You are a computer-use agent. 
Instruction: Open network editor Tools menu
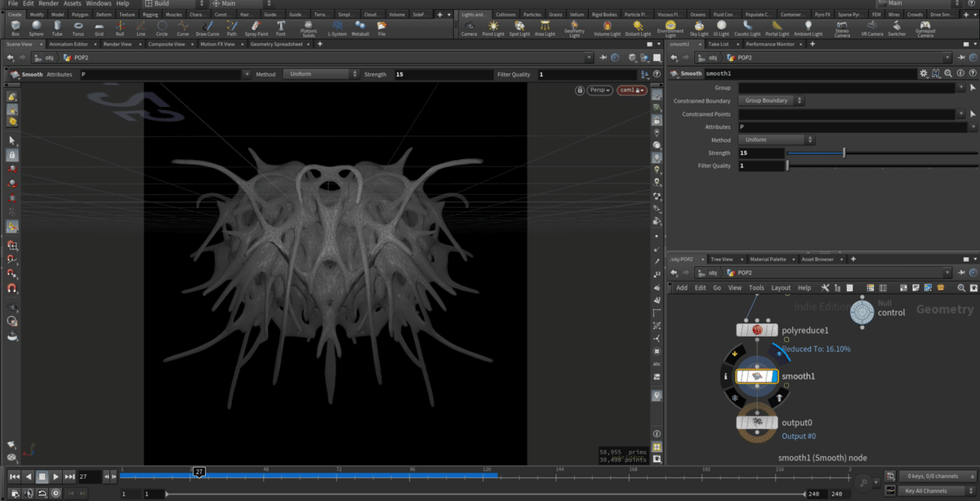(x=756, y=287)
